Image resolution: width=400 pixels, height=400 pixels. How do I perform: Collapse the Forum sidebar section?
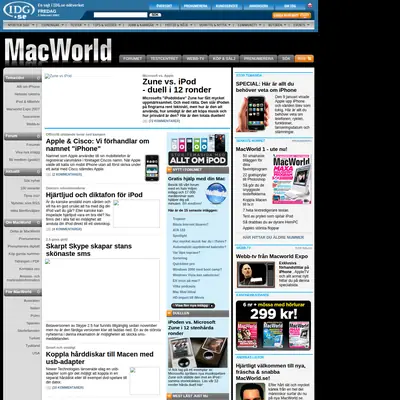click(x=39, y=136)
